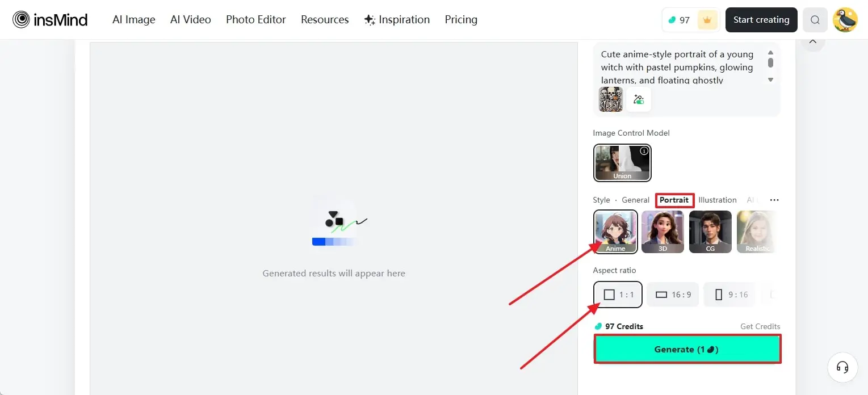The image size is (868, 395).
Task: Open the headset support chat
Action: pyautogui.click(x=842, y=367)
